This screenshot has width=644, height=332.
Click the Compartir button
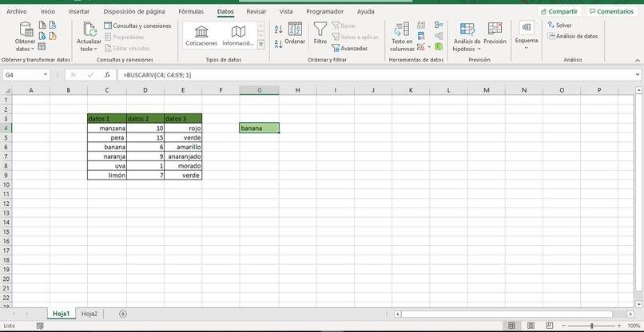[x=559, y=11]
